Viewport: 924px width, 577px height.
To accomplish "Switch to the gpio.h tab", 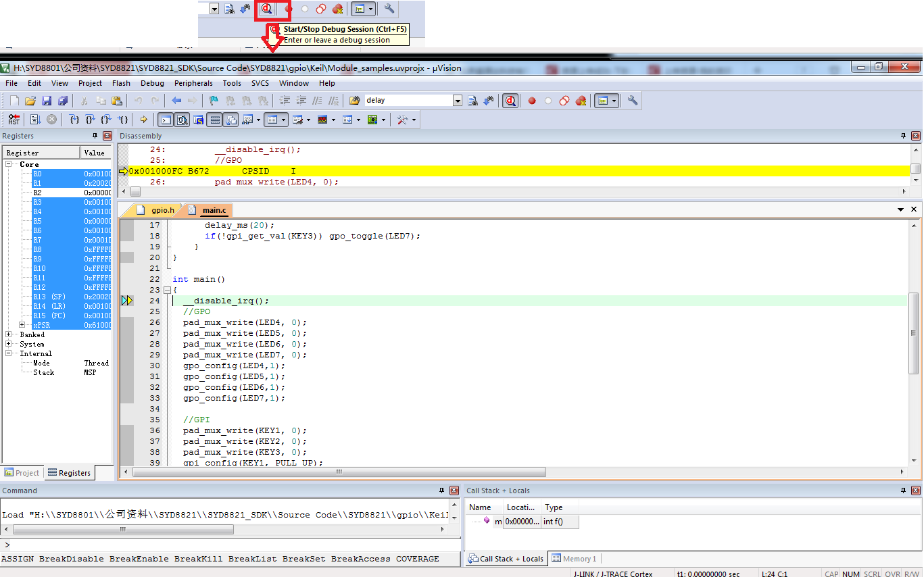I will (158, 209).
